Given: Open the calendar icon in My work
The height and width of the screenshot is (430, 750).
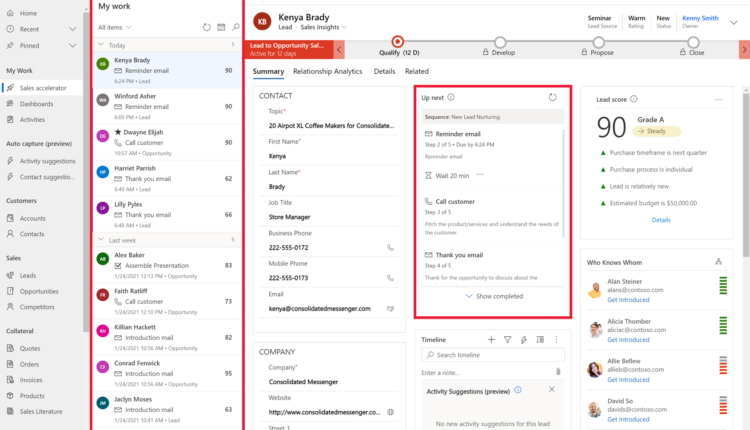Looking at the screenshot, I should [221, 27].
